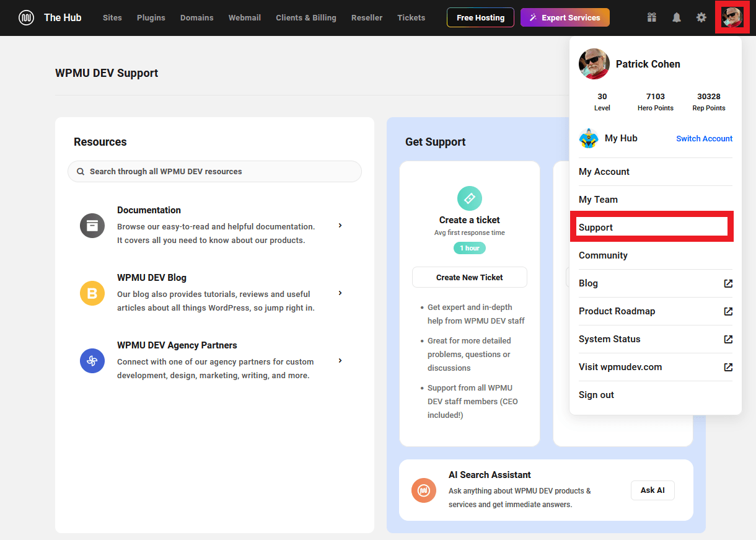Click the WPMU DEV logo icon

coord(26,18)
